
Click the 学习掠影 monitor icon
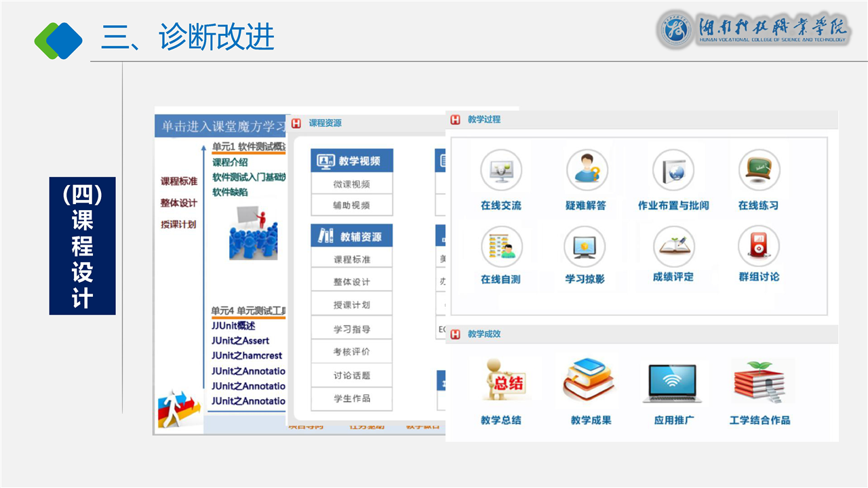click(x=585, y=247)
